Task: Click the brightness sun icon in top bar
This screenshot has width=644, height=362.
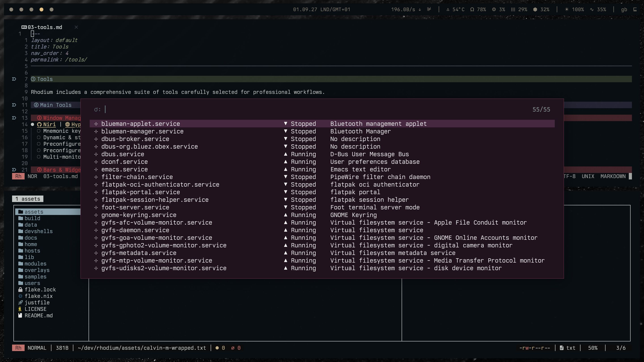Action: pyautogui.click(x=566, y=9)
